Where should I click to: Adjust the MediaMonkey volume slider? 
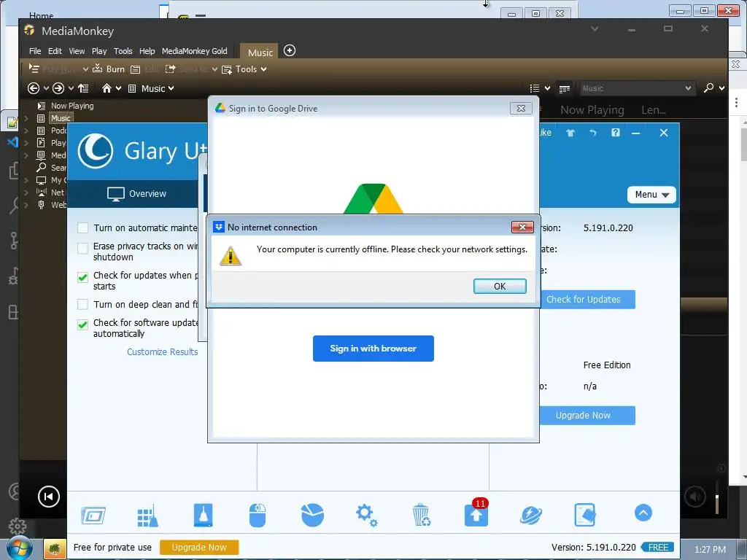click(x=717, y=499)
